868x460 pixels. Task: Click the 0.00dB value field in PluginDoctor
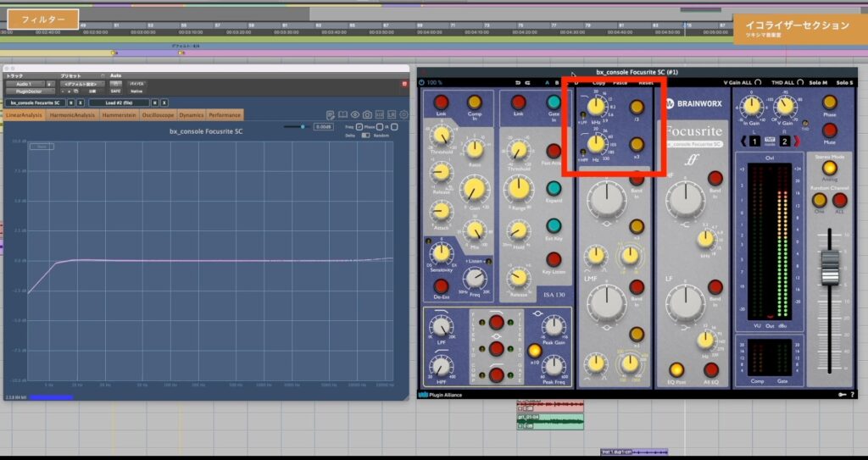(323, 127)
